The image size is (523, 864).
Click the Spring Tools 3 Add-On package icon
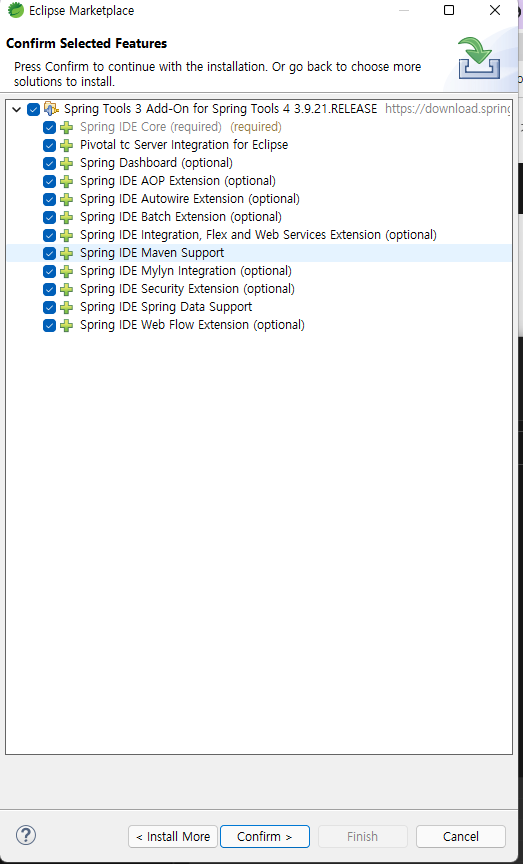[x=51, y=109]
